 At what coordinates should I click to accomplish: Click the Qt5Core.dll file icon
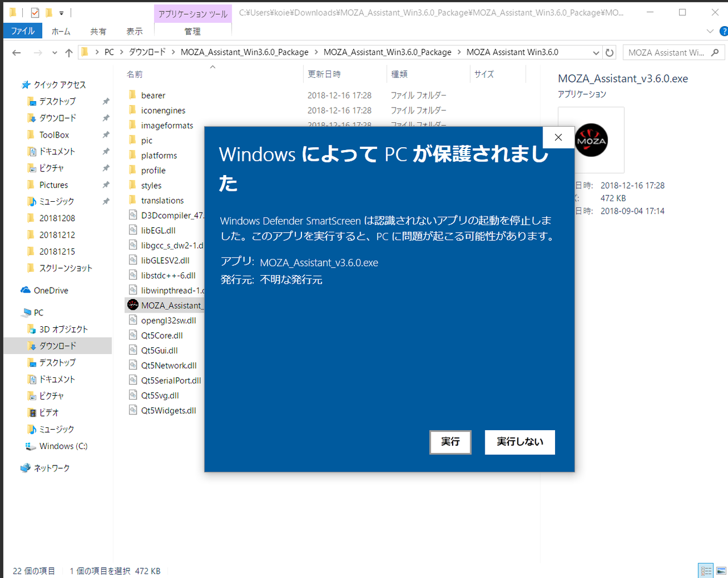coord(133,335)
